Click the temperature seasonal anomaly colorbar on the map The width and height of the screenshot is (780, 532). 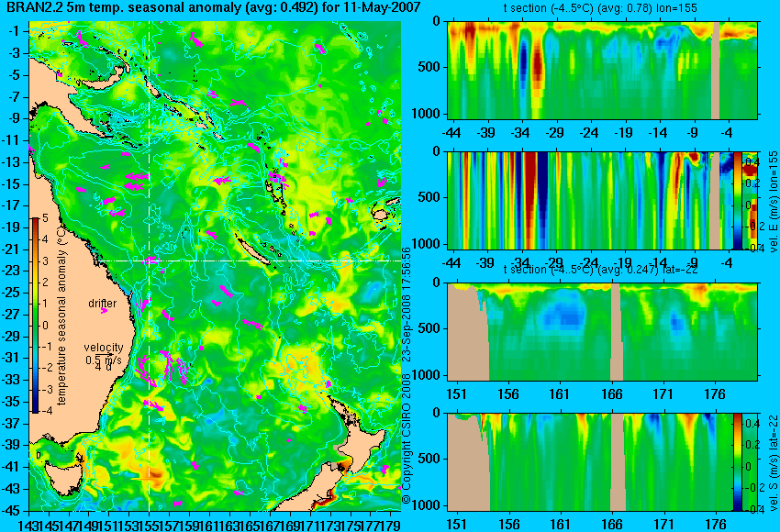pos(35,316)
